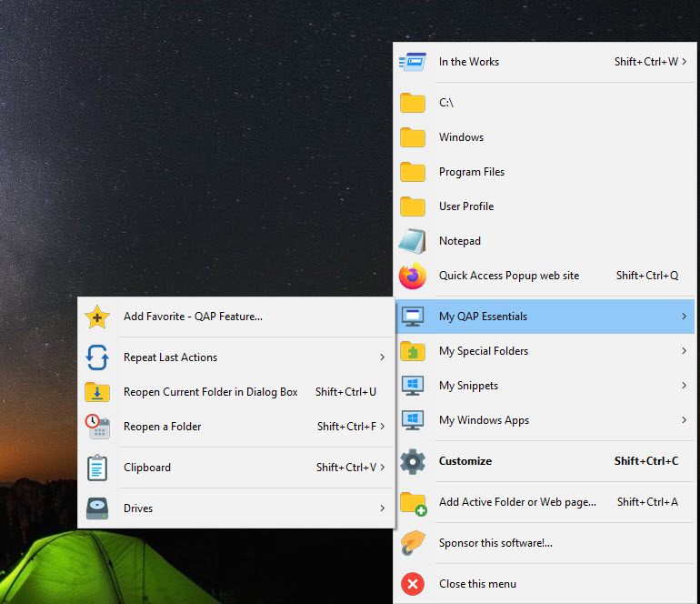Click the blue arrows Repeat Last Actions icon

coord(97,357)
